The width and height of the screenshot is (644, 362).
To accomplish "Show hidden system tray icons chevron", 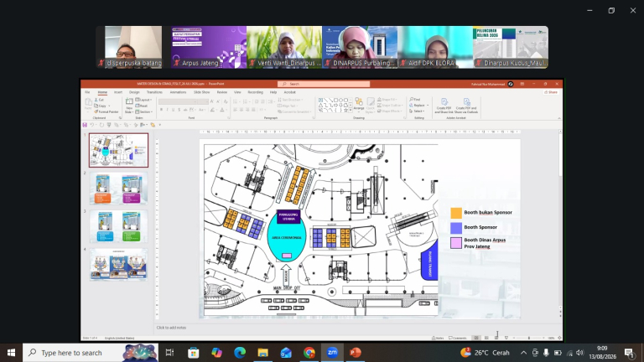I will click(523, 353).
